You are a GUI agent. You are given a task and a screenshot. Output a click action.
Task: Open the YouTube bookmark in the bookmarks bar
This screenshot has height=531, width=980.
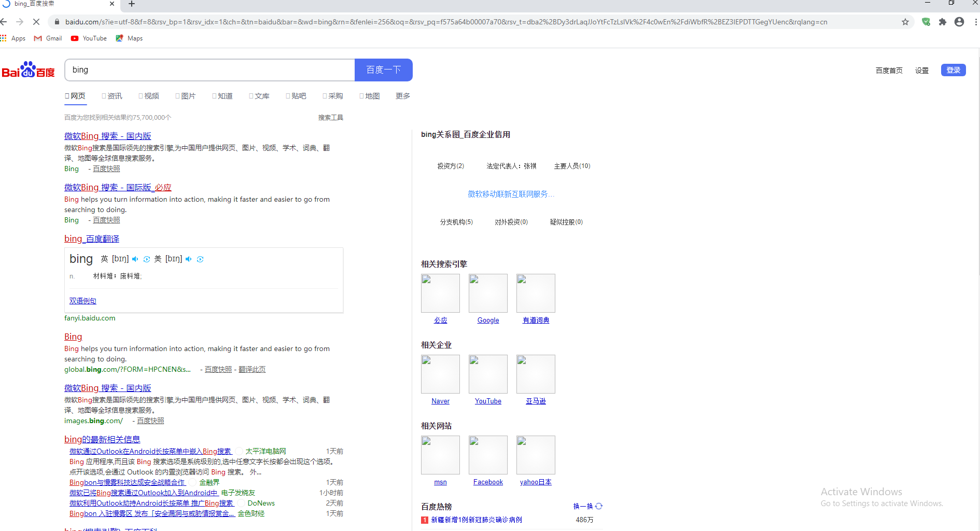click(89, 38)
